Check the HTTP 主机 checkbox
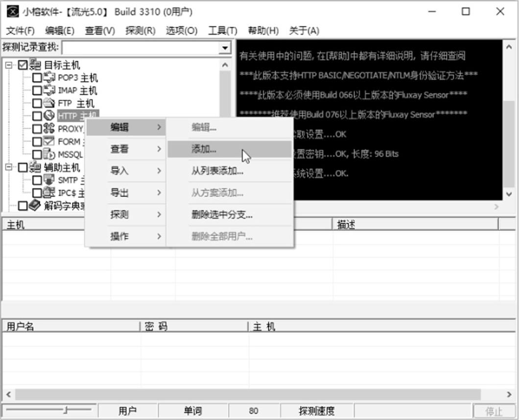The width and height of the screenshot is (519, 420). point(37,116)
